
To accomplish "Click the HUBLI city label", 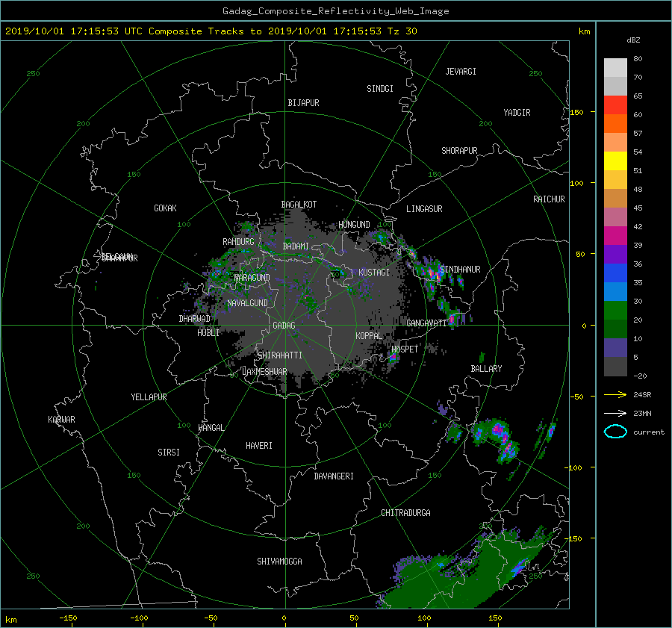I will (208, 333).
